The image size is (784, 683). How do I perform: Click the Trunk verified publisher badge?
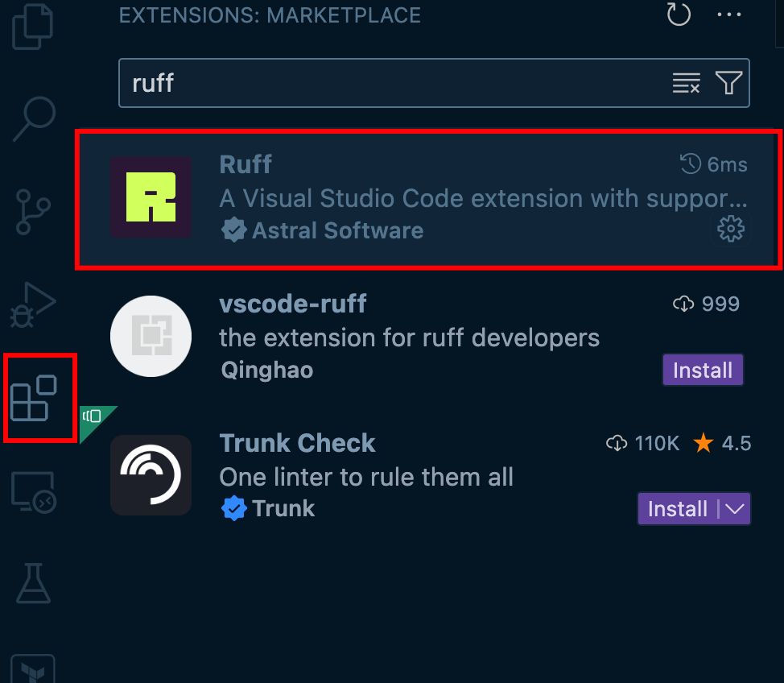click(233, 508)
